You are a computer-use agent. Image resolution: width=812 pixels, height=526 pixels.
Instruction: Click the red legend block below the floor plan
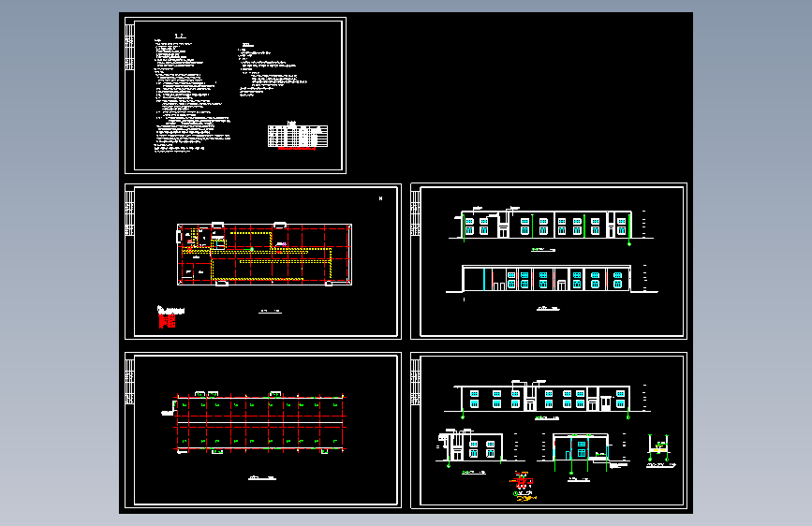click(168, 321)
